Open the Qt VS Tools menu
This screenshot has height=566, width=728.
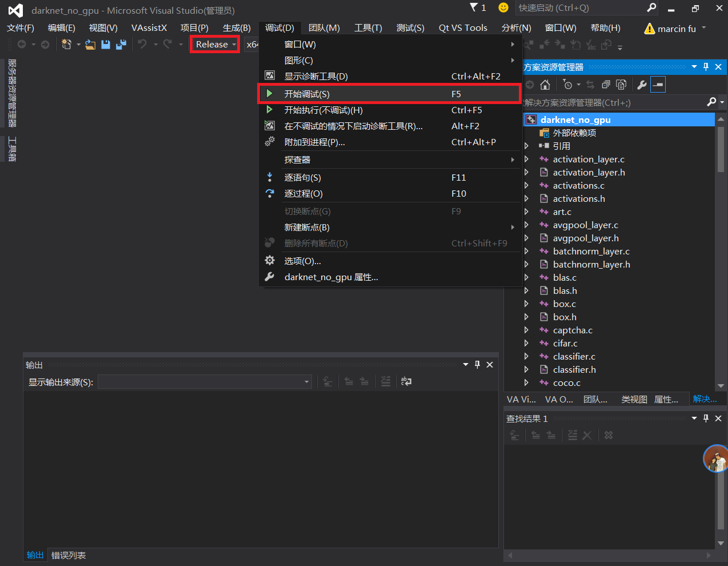pyautogui.click(x=463, y=28)
